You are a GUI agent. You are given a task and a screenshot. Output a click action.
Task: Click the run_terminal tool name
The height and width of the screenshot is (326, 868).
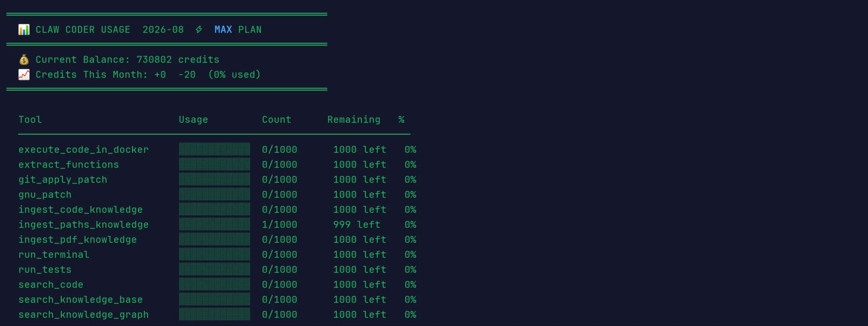coord(53,255)
